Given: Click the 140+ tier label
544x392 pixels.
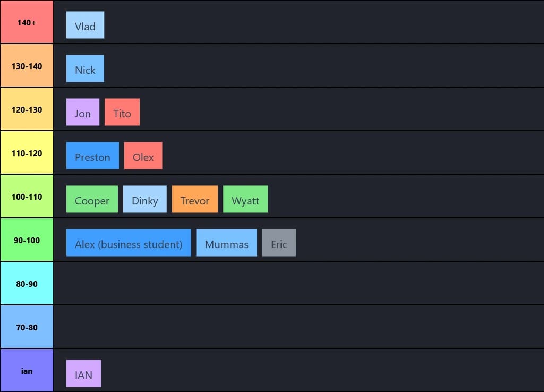Looking at the screenshot, I should click(27, 22).
